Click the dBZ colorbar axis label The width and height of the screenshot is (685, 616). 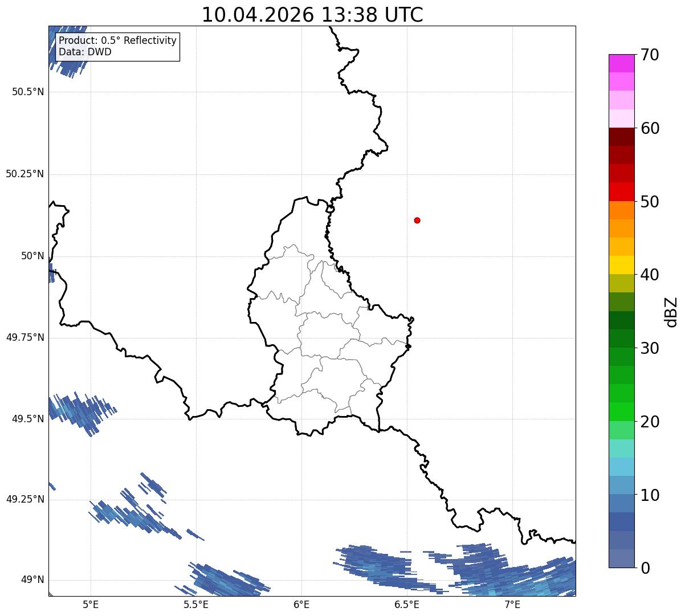pyautogui.click(x=671, y=312)
